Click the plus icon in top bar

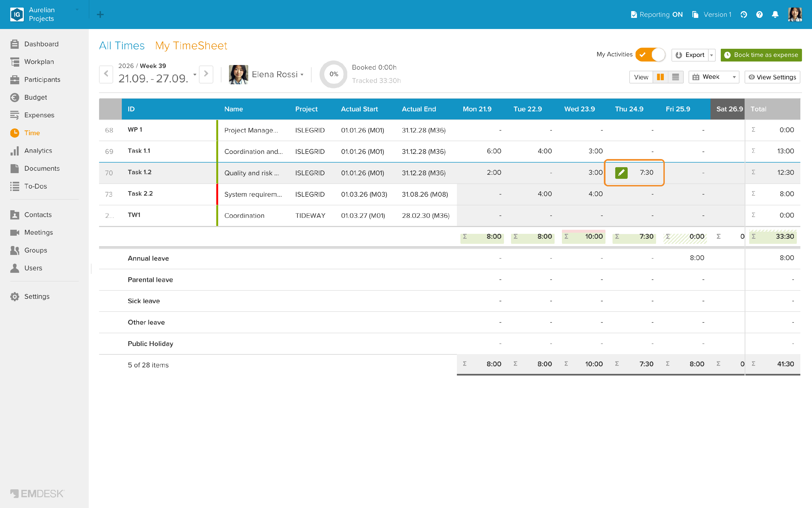(100, 14)
